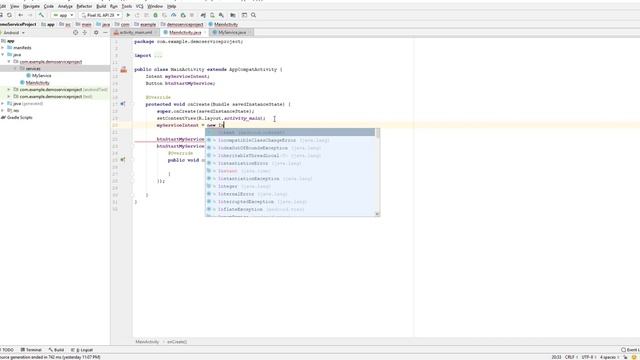
Task: Open the Android project view dropdown
Action: (13, 33)
